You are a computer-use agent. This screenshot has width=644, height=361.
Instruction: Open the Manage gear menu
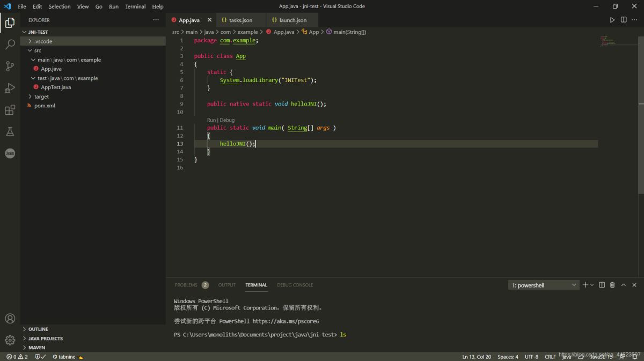pyautogui.click(x=10, y=340)
